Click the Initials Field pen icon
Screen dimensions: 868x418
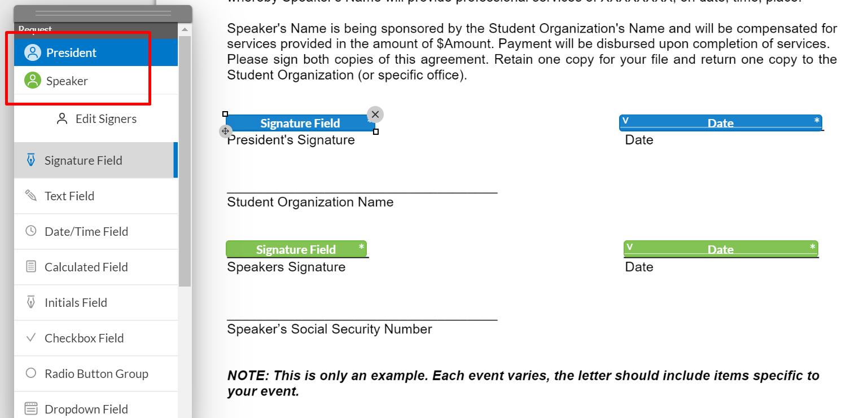coord(31,302)
